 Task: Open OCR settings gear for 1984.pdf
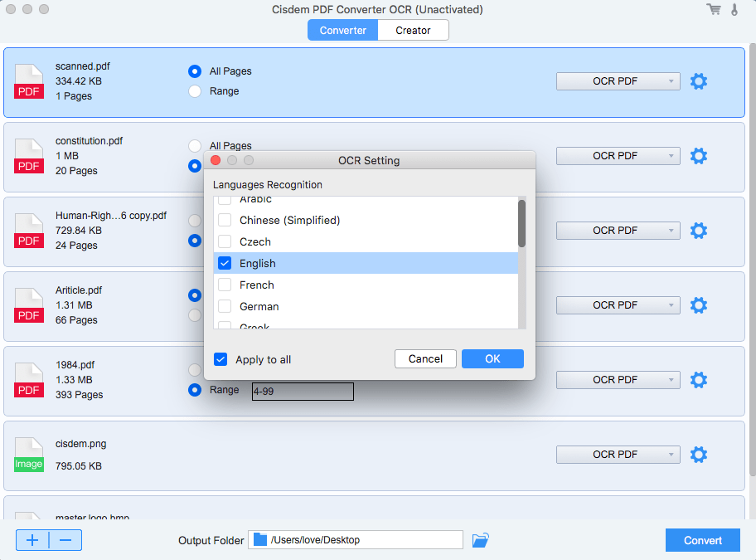699,380
